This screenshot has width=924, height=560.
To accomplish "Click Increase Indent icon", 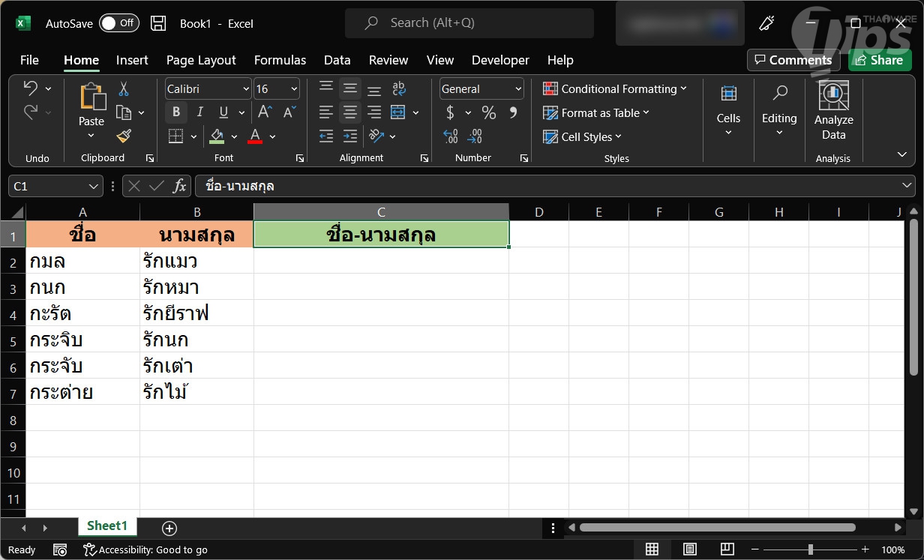I will coord(349,136).
